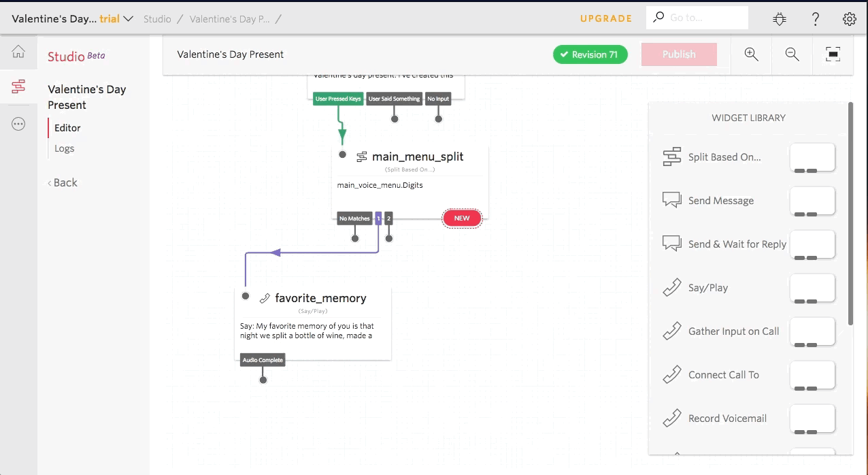Click the transition labeled 1
Screen dimensions: 868x475
pos(378,218)
